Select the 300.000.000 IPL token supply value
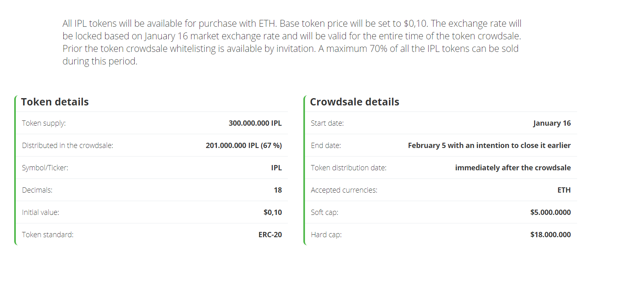 coord(255,123)
